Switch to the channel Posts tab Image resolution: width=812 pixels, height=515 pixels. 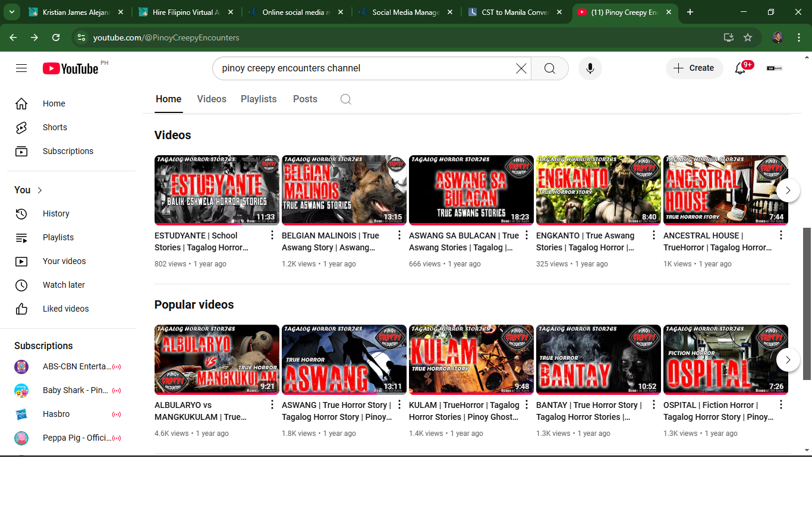pyautogui.click(x=305, y=99)
